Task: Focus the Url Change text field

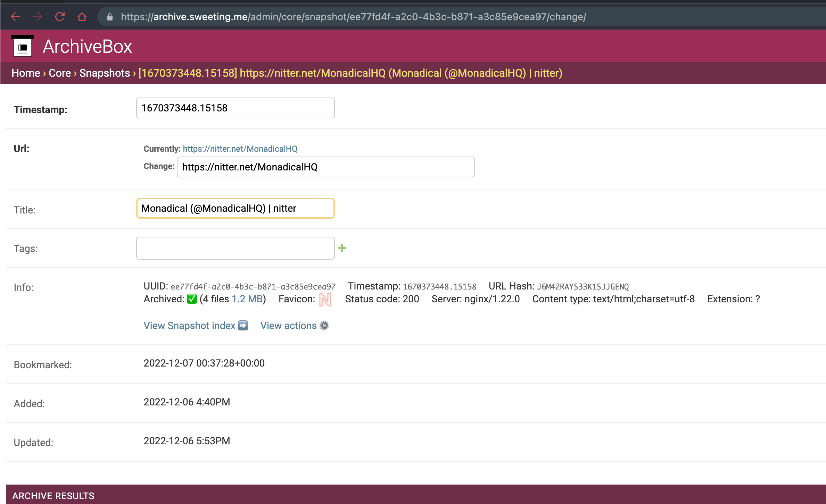Action: click(325, 167)
